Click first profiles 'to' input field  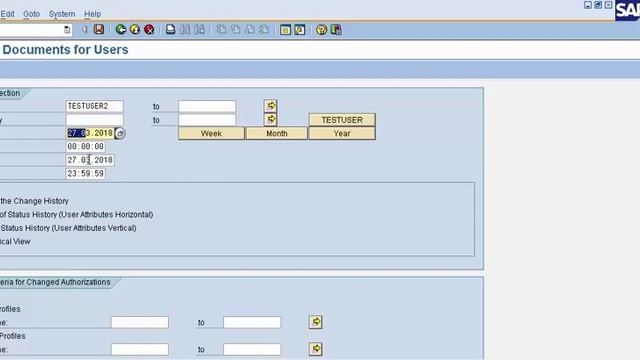(252, 322)
